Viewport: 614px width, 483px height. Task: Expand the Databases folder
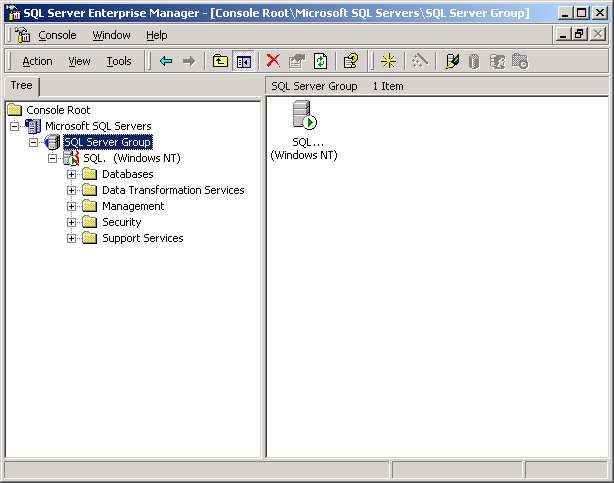72,174
